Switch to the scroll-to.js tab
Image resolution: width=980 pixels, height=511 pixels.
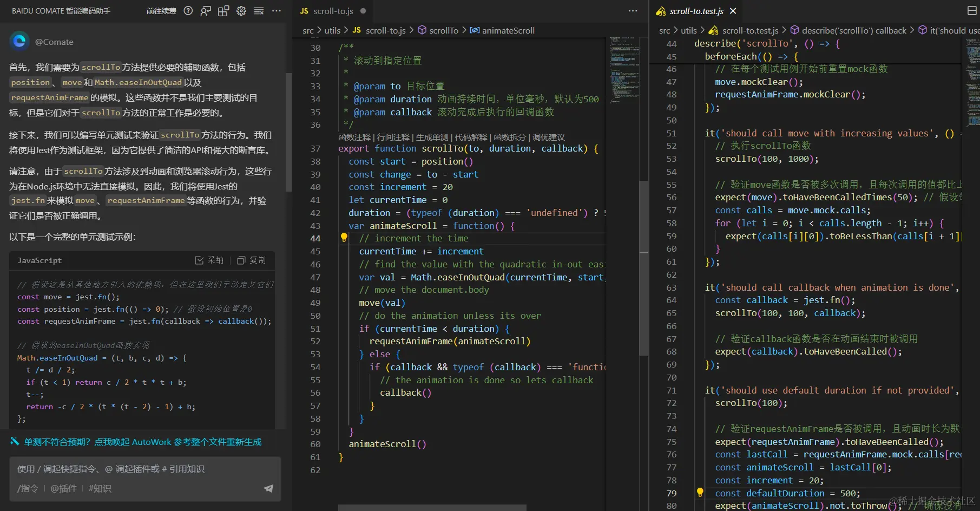point(332,11)
